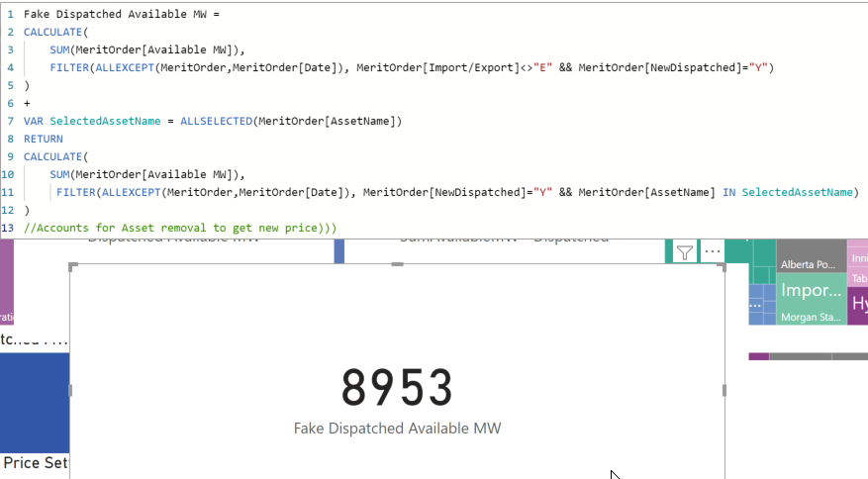Select the purple Hy treemap tile
The width and height of the screenshot is (868, 479).
pos(857,306)
